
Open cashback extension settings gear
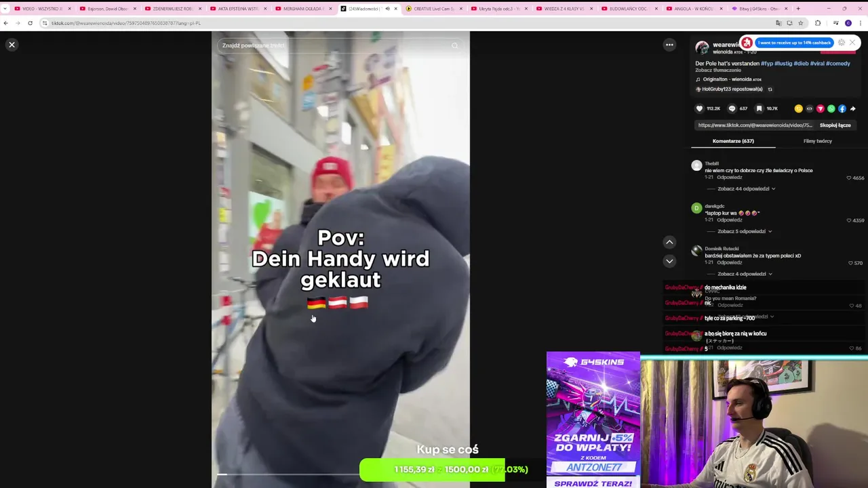click(842, 43)
